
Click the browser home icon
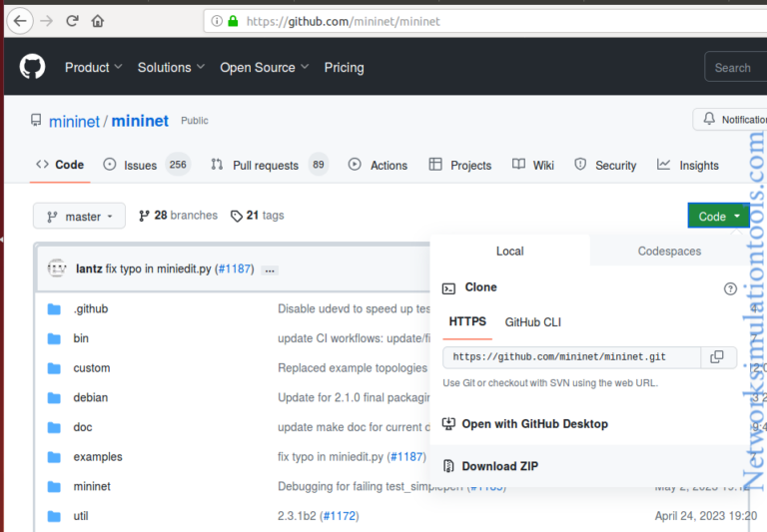click(97, 20)
